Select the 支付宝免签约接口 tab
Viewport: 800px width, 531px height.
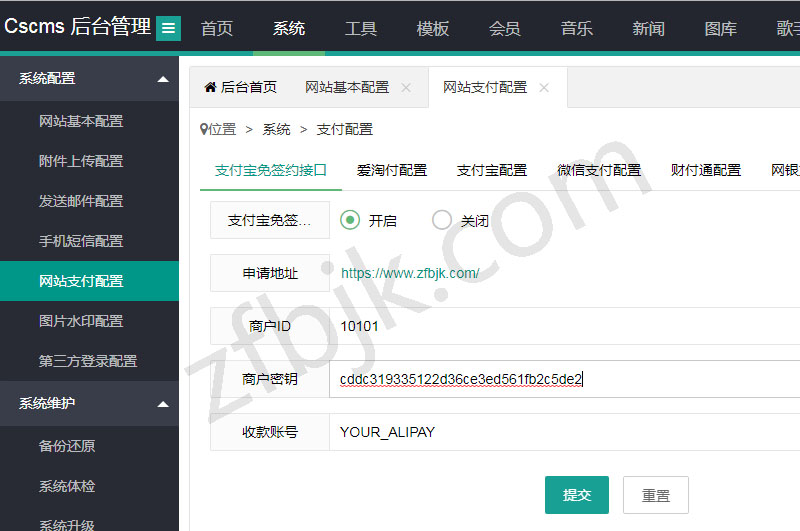point(271,170)
